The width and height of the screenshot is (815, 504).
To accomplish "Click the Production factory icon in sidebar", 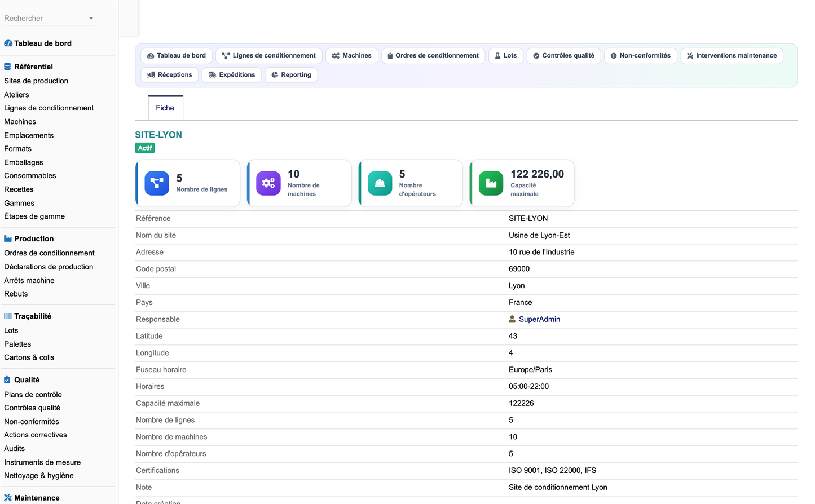I will click(8, 239).
